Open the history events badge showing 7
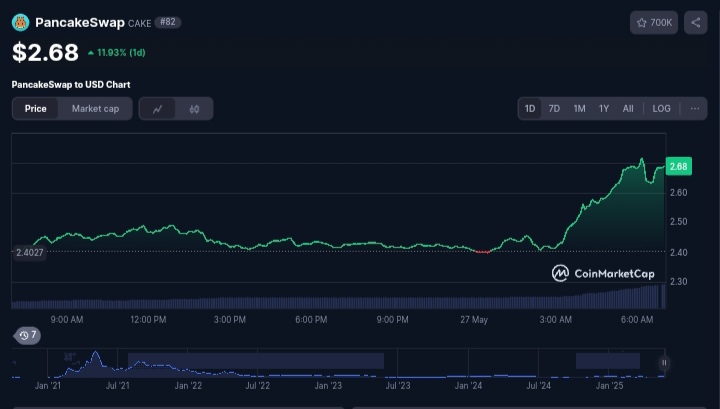 [28, 335]
